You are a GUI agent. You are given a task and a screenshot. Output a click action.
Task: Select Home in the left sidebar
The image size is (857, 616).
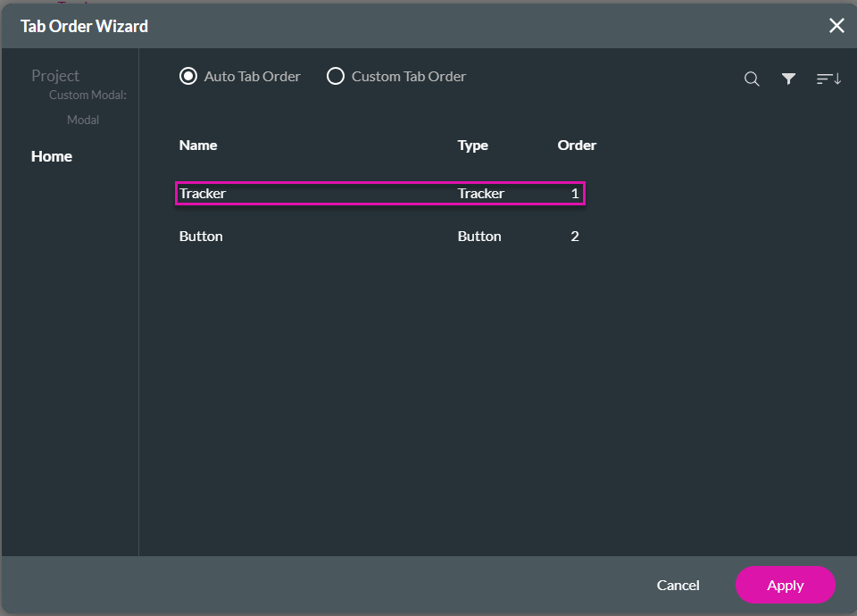click(x=52, y=156)
